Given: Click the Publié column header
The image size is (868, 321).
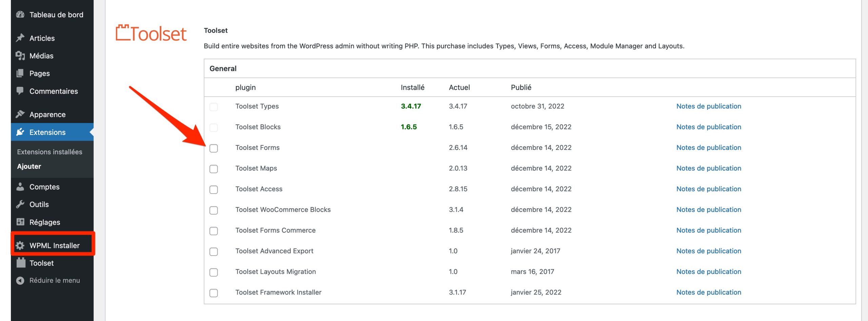Looking at the screenshot, I should point(521,87).
